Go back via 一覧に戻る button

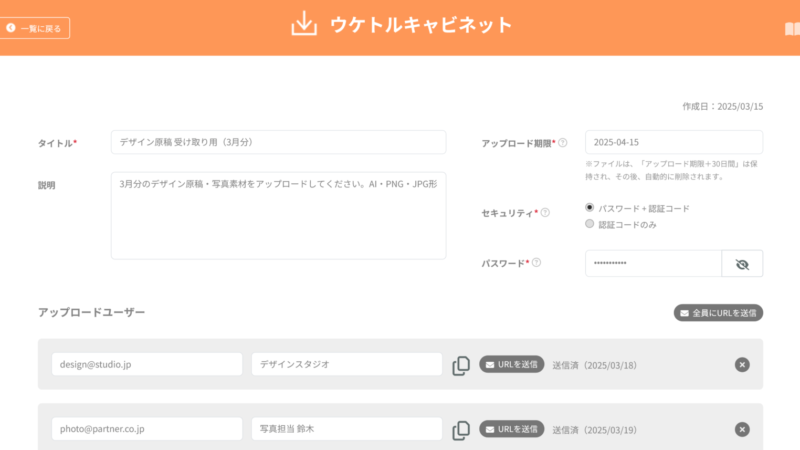click(35, 28)
